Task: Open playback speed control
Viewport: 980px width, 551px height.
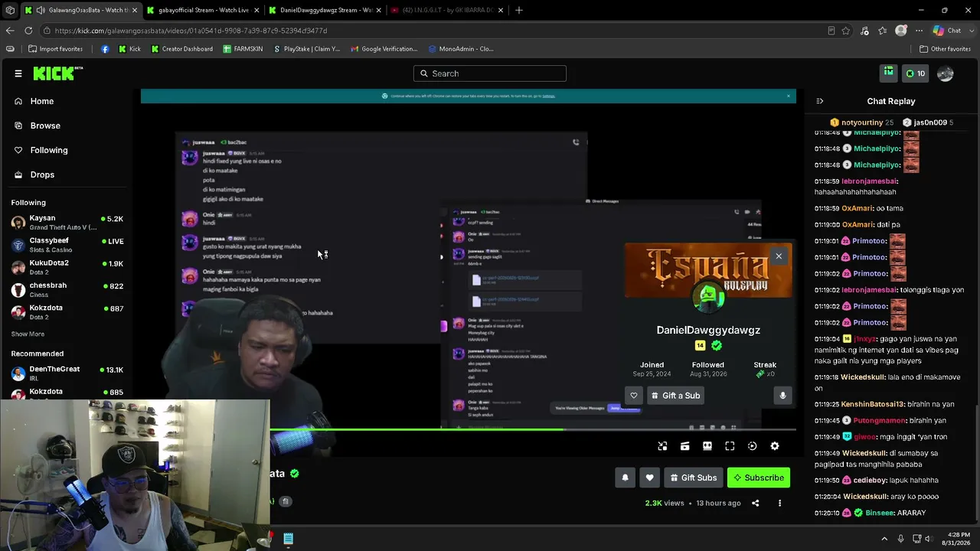Action: pyautogui.click(x=753, y=446)
